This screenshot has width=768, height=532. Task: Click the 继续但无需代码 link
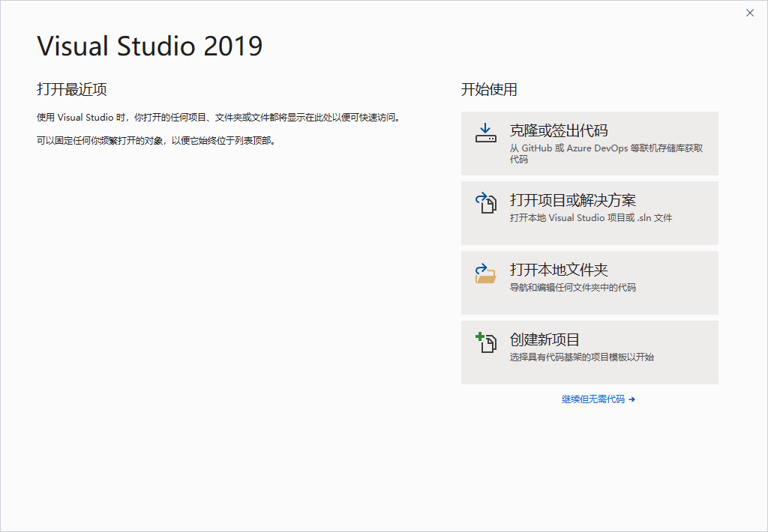click(x=594, y=399)
